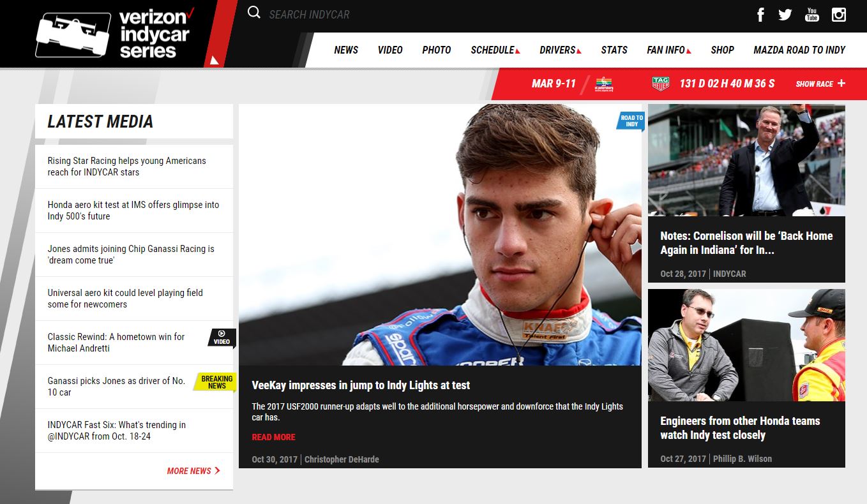Open Engineers from other Honda teams headline

click(x=740, y=428)
